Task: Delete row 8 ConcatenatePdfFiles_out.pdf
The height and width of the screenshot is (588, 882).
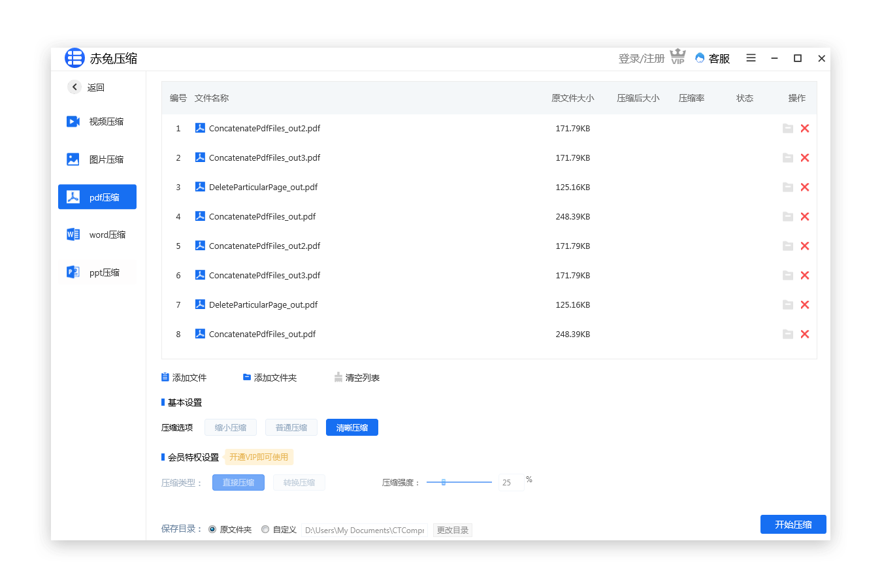Action: click(x=805, y=335)
